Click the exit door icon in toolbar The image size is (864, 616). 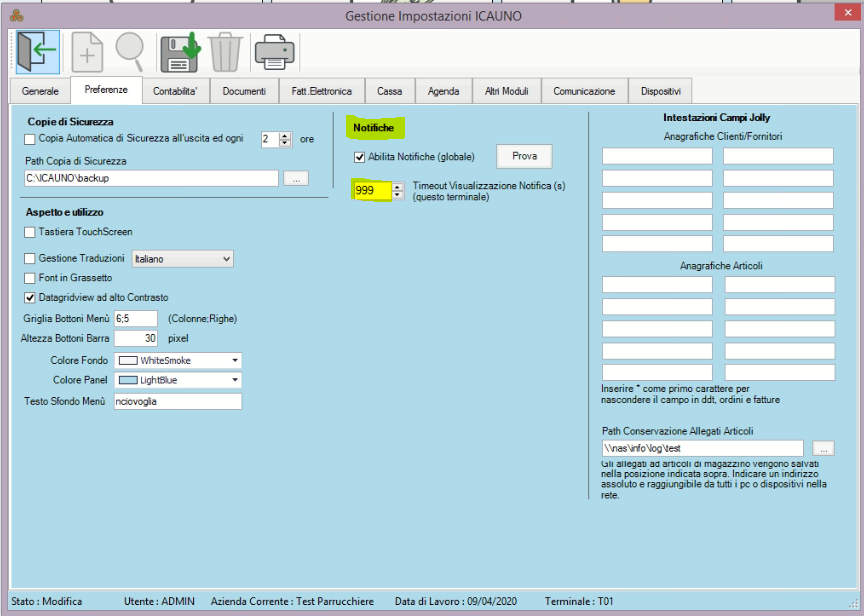tap(37, 51)
